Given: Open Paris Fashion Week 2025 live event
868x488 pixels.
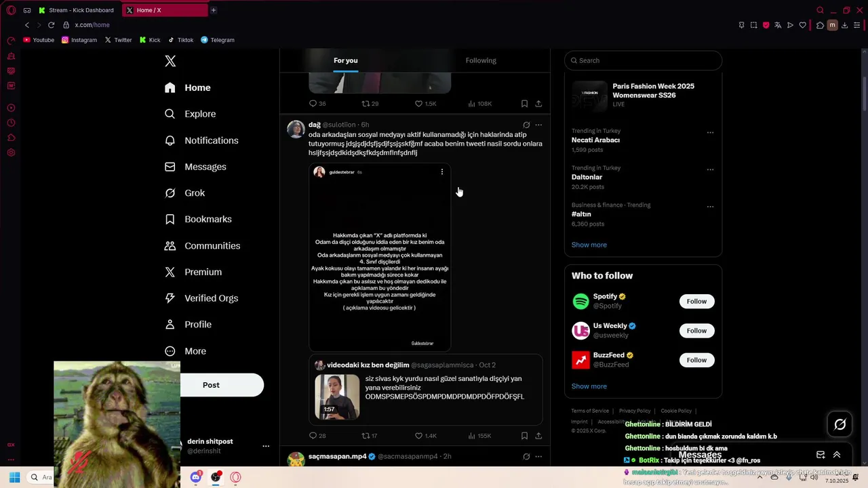Looking at the screenshot, I should (643, 96).
